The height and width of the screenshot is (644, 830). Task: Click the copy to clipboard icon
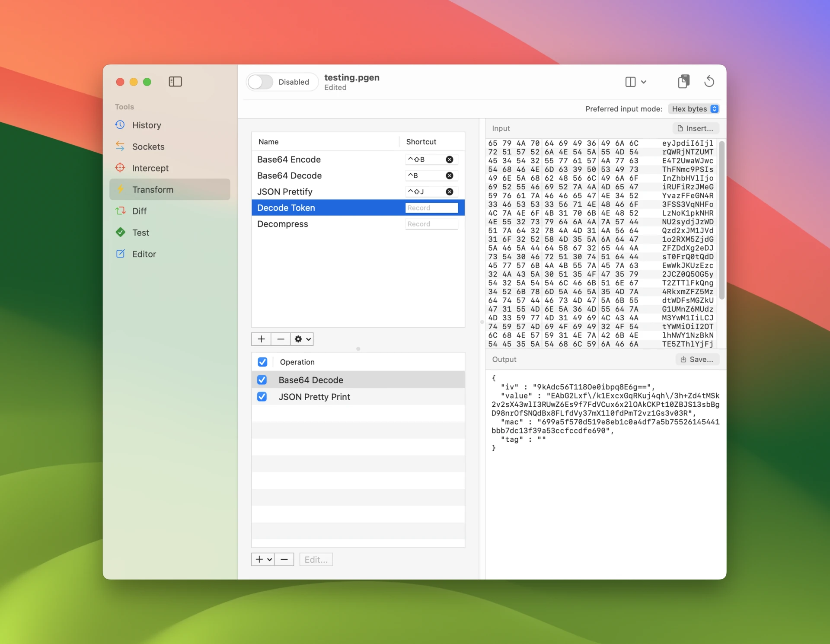click(x=683, y=81)
